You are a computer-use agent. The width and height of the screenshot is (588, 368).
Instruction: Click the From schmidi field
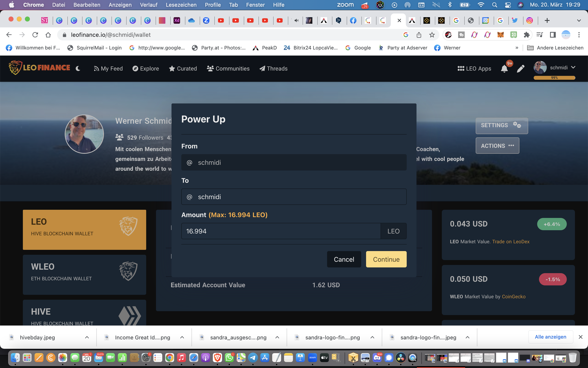(294, 162)
